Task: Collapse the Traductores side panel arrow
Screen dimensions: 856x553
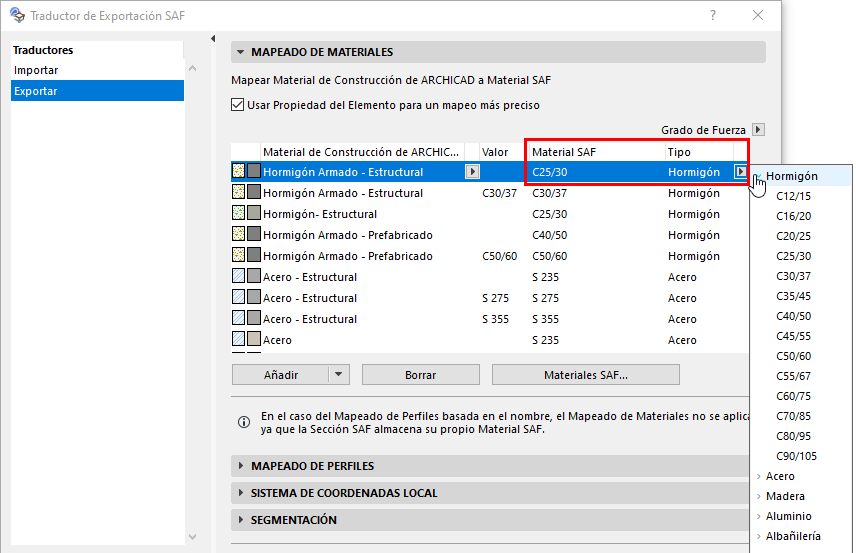Action: pos(213,38)
